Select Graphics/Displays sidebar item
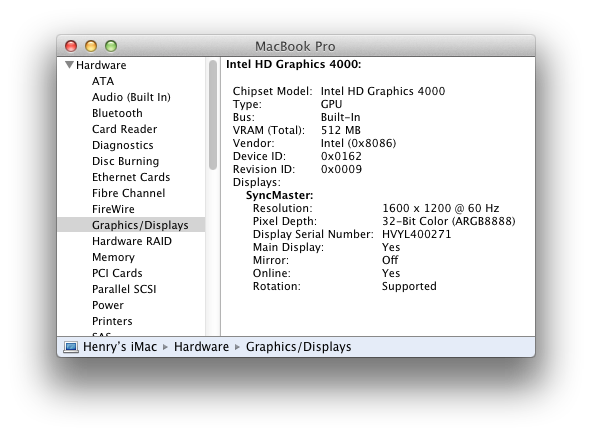Viewport: 592px width, 436px height. 131,225
